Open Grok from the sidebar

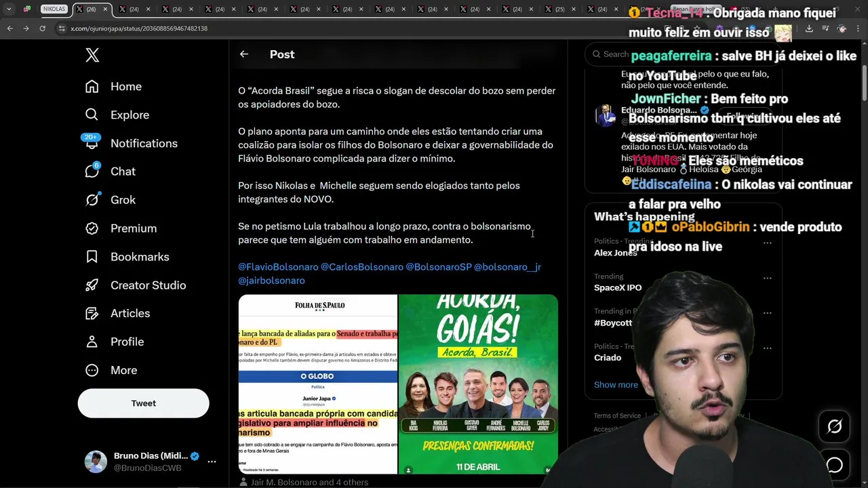coord(110,200)
